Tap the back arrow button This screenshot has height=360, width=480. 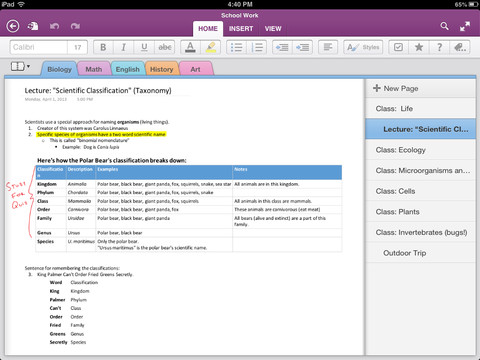point(13,26)
